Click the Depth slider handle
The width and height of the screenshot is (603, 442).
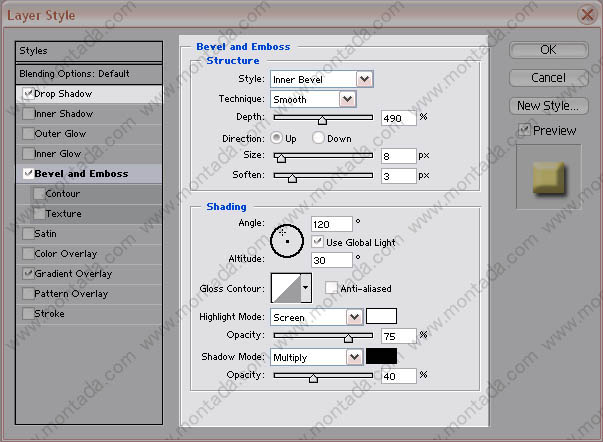click(x=322, y=120)
